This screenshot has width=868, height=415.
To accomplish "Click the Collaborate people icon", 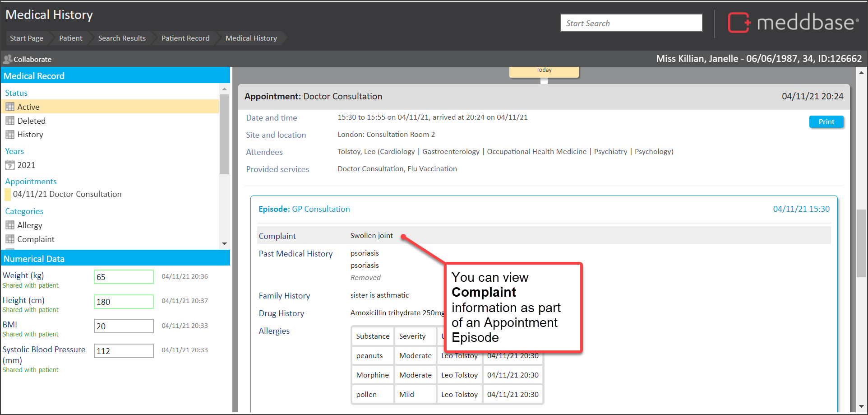I will point(7,59).
